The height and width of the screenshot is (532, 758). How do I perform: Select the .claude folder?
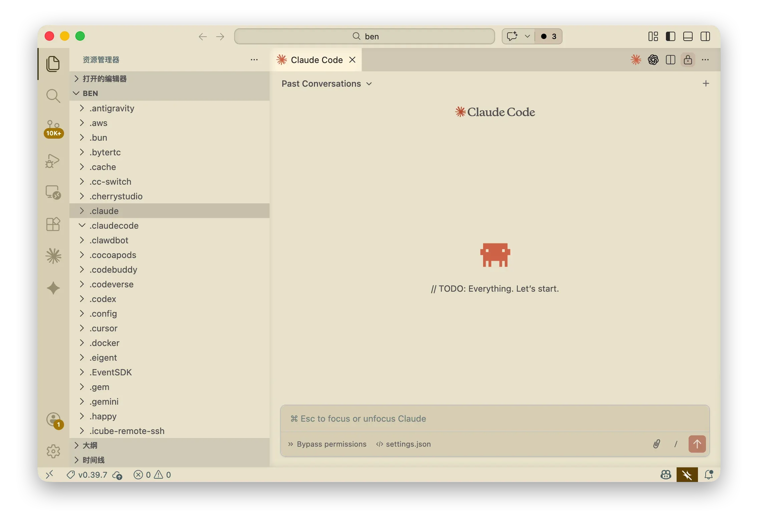(169, 211)
